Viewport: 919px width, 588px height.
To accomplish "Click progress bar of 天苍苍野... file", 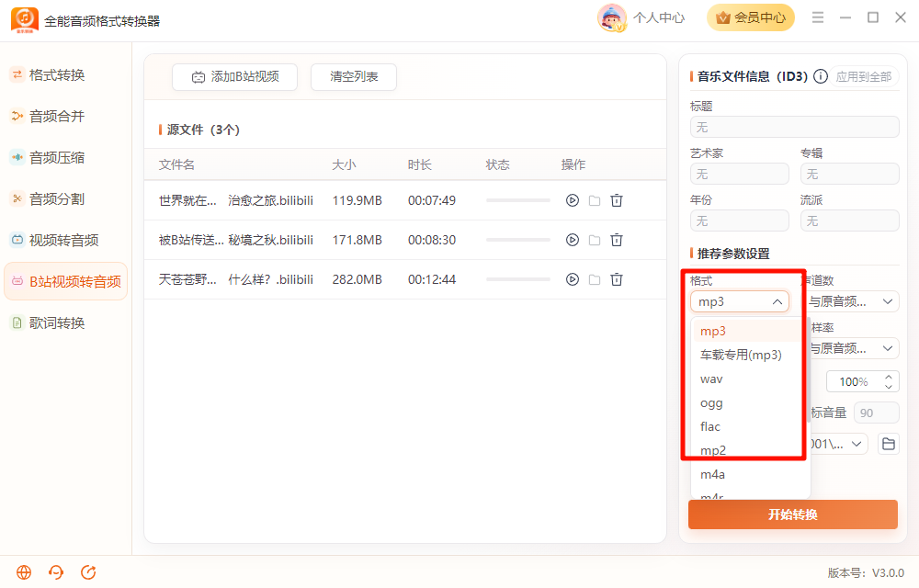I will [x=518, y=279].
